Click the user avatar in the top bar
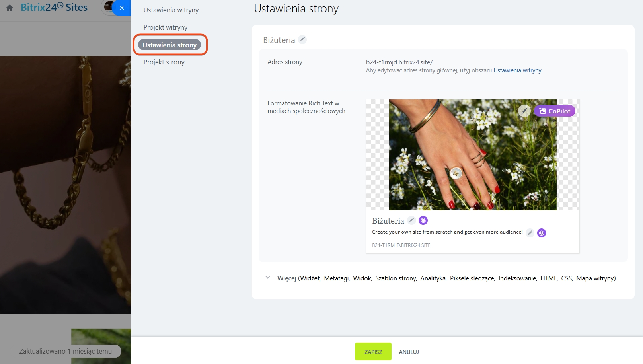Screen dimensions: 643x364 tap(108, 7)
